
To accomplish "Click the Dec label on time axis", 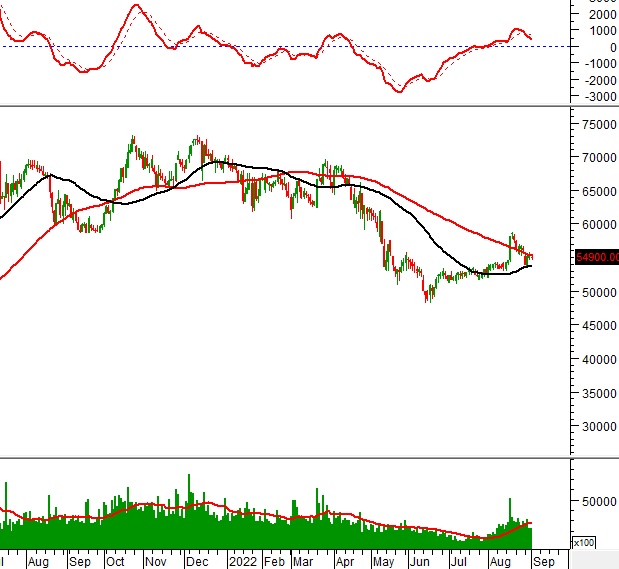I will [197, 561].
